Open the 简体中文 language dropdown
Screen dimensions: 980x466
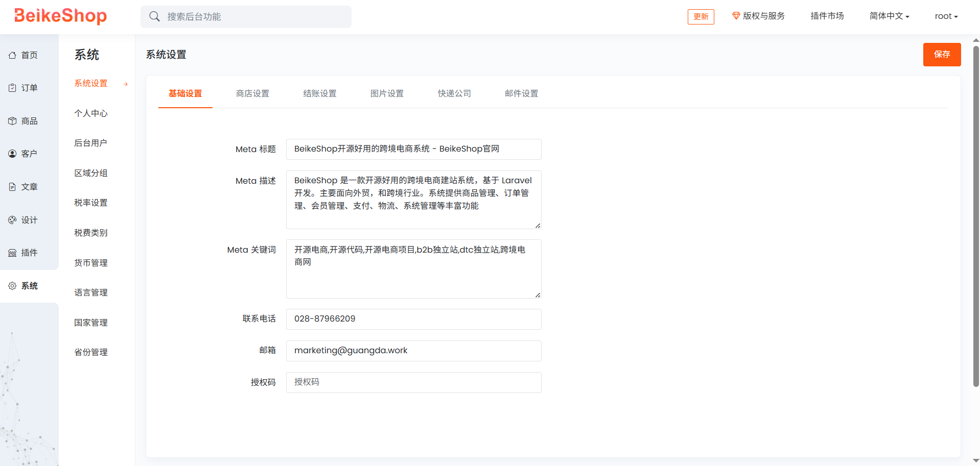pyautogui.click(x=889, y=16)
